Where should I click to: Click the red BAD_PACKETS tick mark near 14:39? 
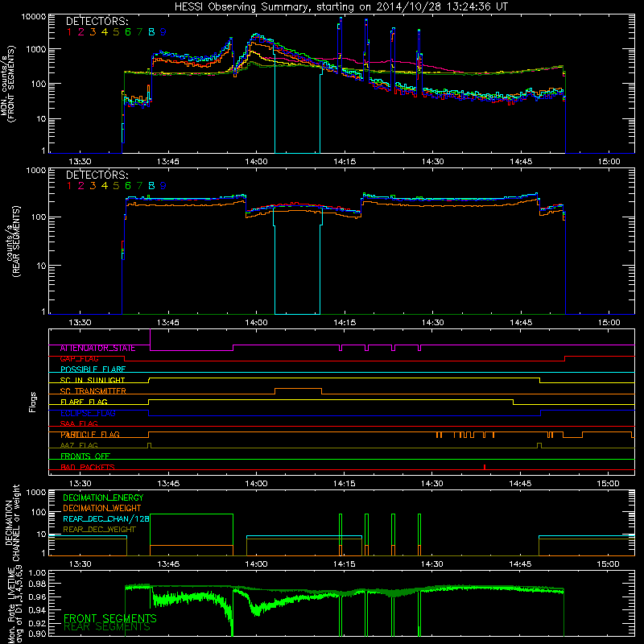[485, 467]
